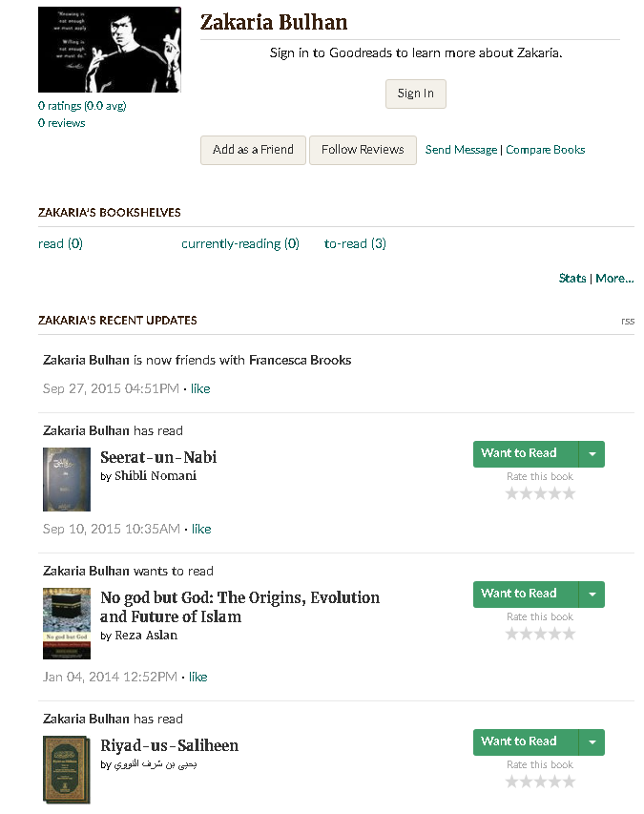Open the to-read (3) shelf
The width and height of the screenshot is (644, 814).
point(355,244)
